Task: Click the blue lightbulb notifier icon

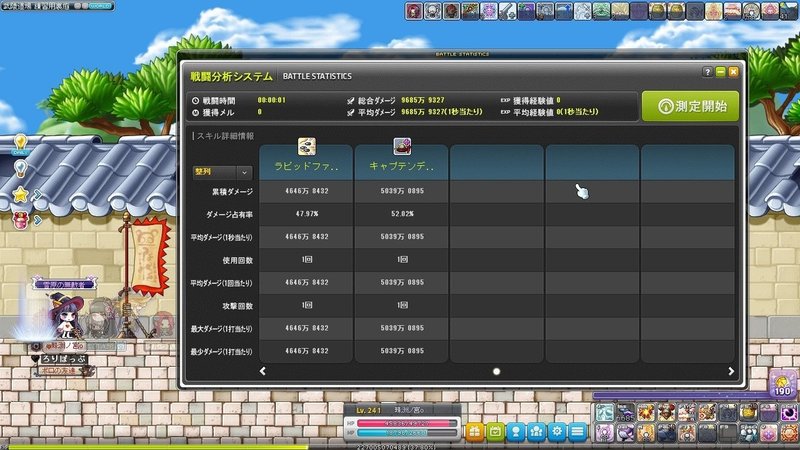Action: pyautogui.click(x=20, y=168)
